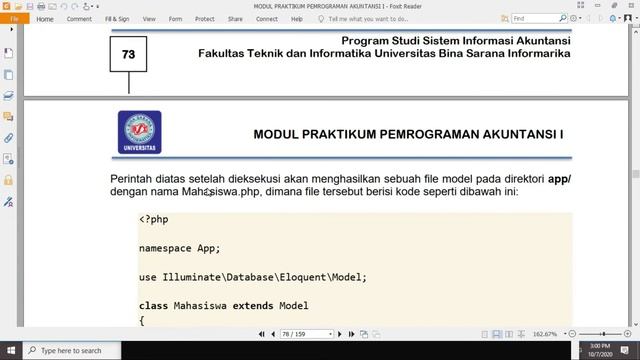
Task: Open the Fields panel icon in the sidebar
Action: (9, 159)
